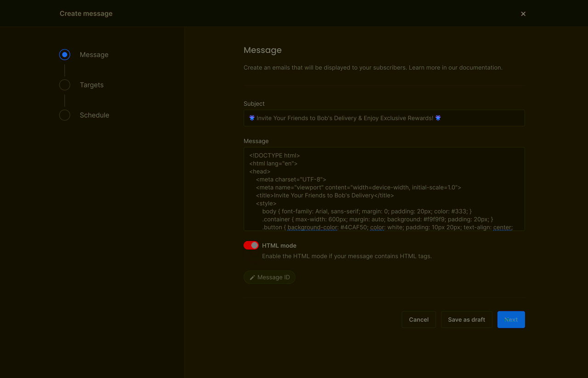Screen dimensions: 588x378
Task: Turn off the HTML mode toggle
Action: pyautogui.click(x=251, y=245)
